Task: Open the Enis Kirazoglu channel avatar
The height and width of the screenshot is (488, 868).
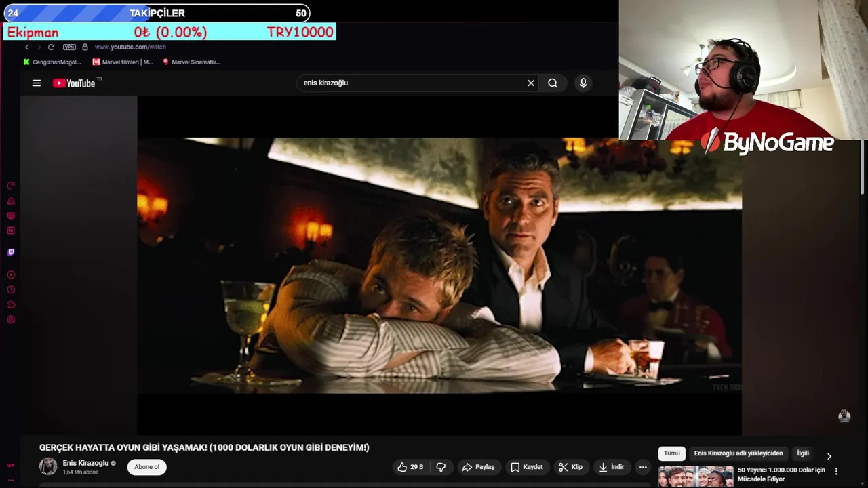Action: pyautogui.click(x=48, y=467)
